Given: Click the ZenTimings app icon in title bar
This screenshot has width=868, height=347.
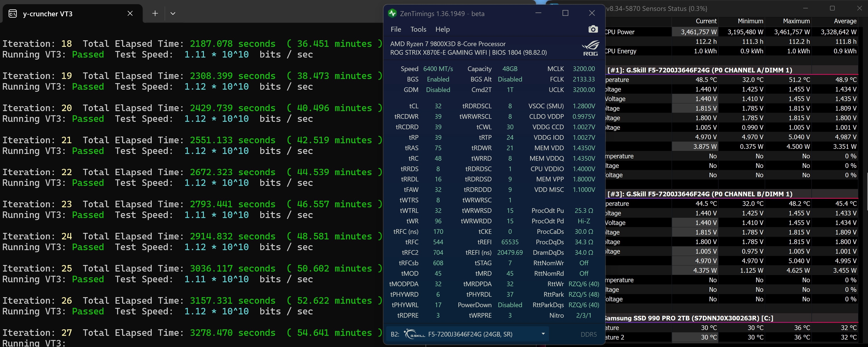Looking at the screenshot, I should click(x=392, y=14).
